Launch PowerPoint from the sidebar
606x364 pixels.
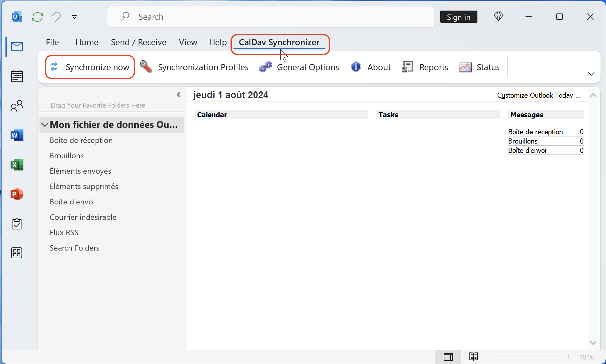pos(17,194)
